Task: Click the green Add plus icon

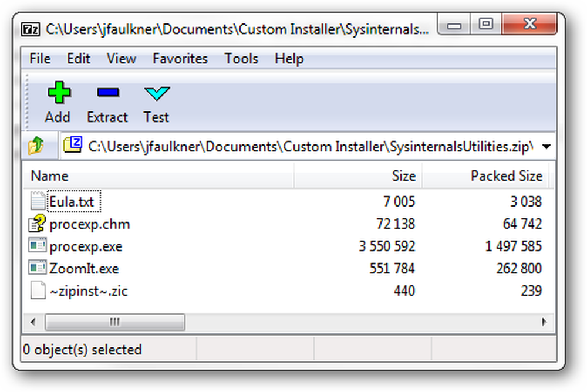Action: (59, 92)
